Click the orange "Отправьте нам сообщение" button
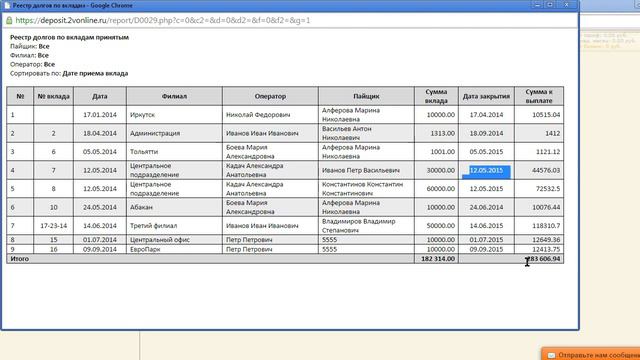This screenshot has height=360, width=640. click(591, 355)
